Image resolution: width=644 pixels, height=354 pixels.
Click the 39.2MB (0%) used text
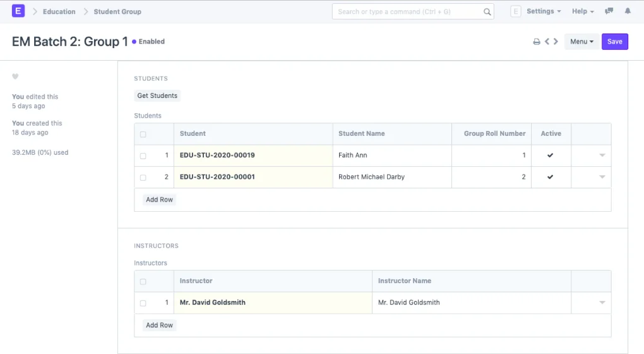pos(40,152)
